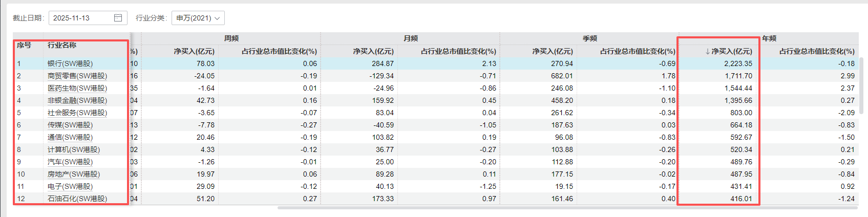Viewport: 868px width, 217px height.
Task: Click the 序号 column header
Action: pyautogui.click(x=24, y=45)
